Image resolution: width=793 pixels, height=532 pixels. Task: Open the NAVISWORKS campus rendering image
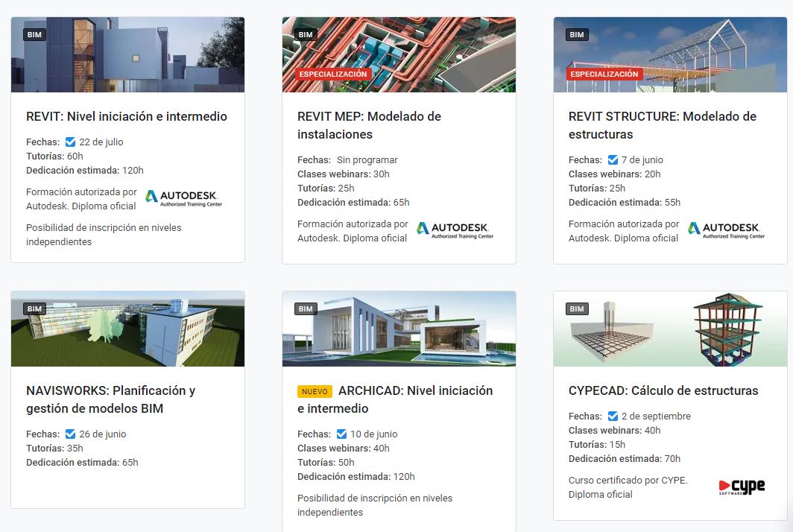(x=127, y=329)
